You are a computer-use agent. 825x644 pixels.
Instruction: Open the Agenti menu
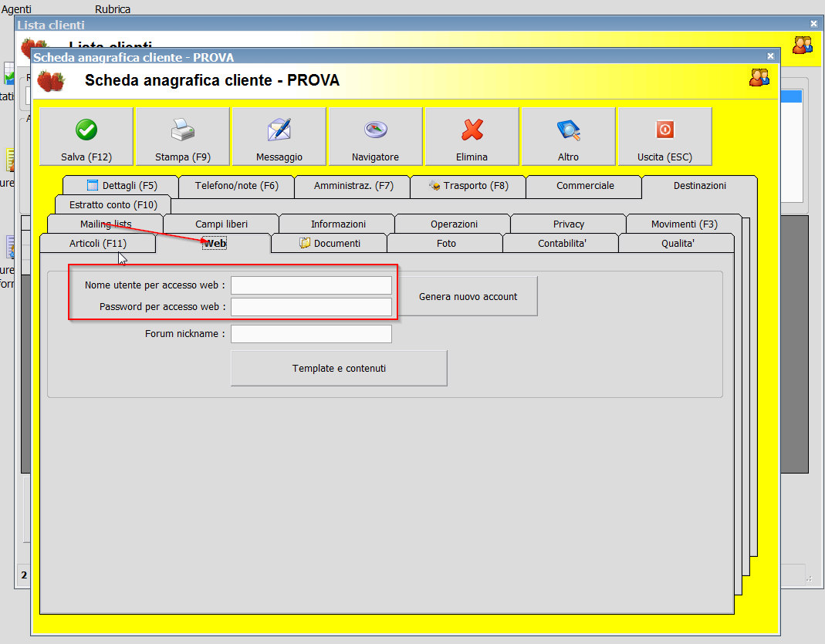pos(15,9)
